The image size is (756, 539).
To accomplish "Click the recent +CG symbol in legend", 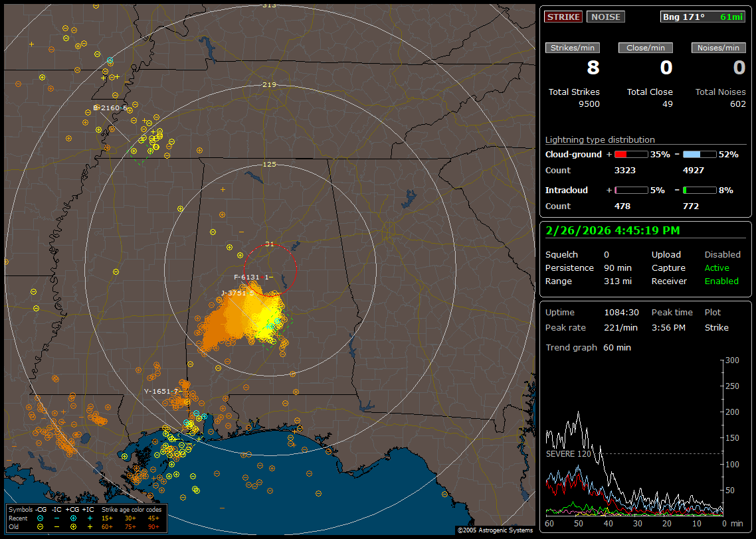I will pos(72,518).
